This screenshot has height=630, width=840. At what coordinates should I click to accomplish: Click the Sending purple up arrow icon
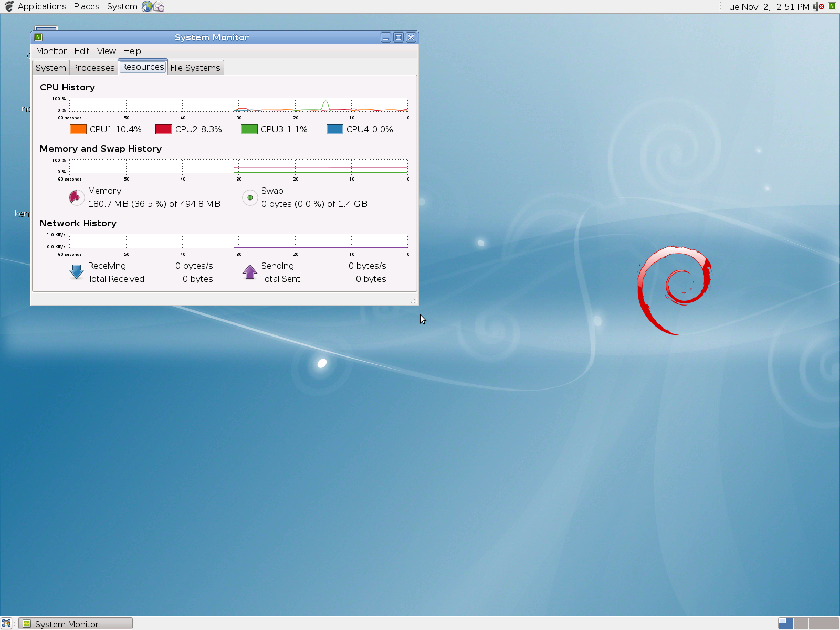(x=250, y=272)
